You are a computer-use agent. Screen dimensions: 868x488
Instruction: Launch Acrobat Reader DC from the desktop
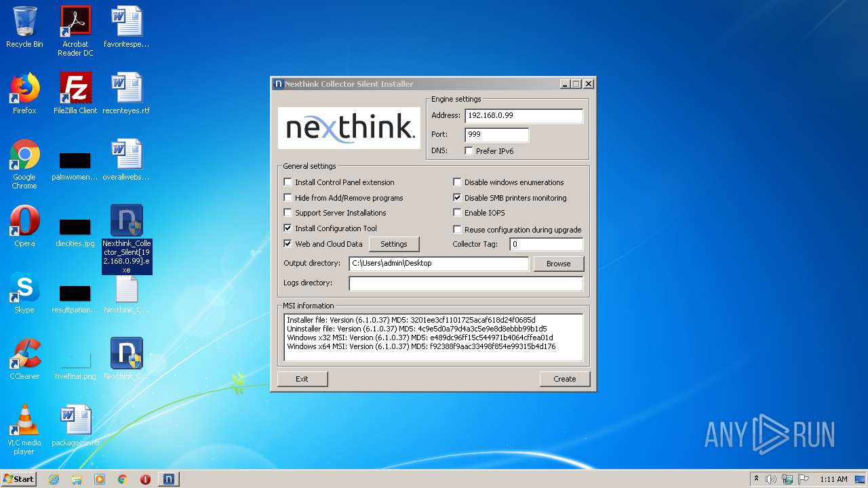(x=75, y=31)
